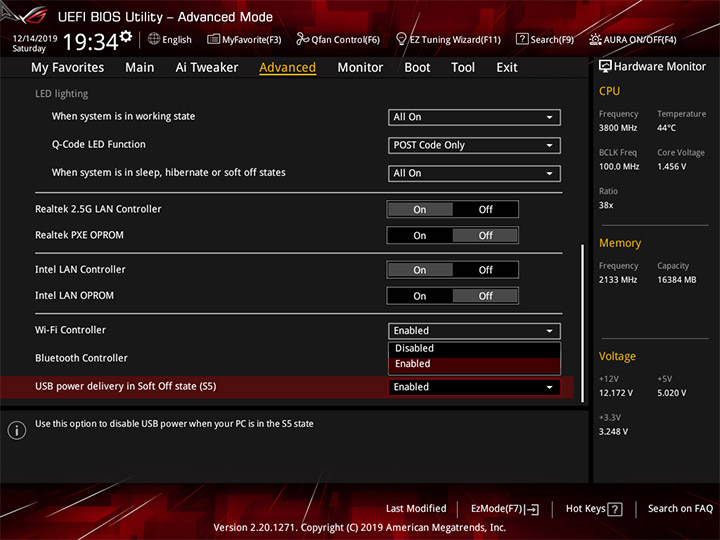
Task: Click the Hot Keys question mark icon
Action: (x=614, y=509)
